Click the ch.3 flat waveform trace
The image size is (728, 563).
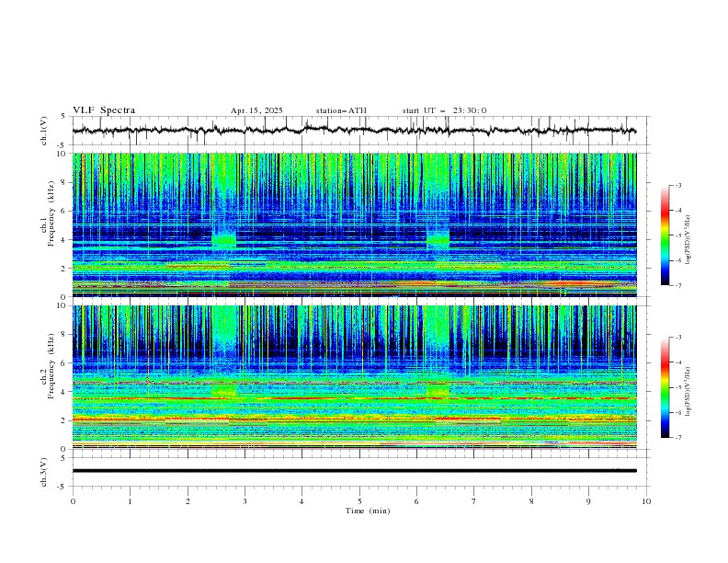(x=354, y=471)
